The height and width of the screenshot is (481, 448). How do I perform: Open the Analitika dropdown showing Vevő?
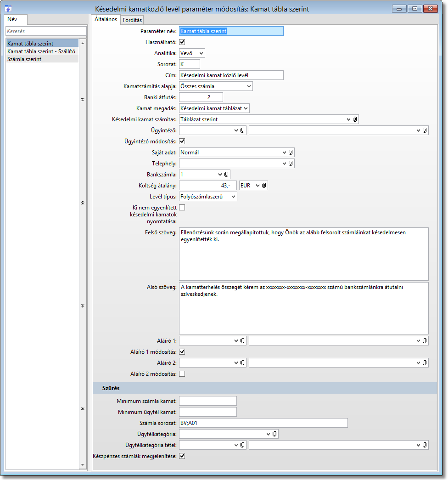(x=192, y=53)
